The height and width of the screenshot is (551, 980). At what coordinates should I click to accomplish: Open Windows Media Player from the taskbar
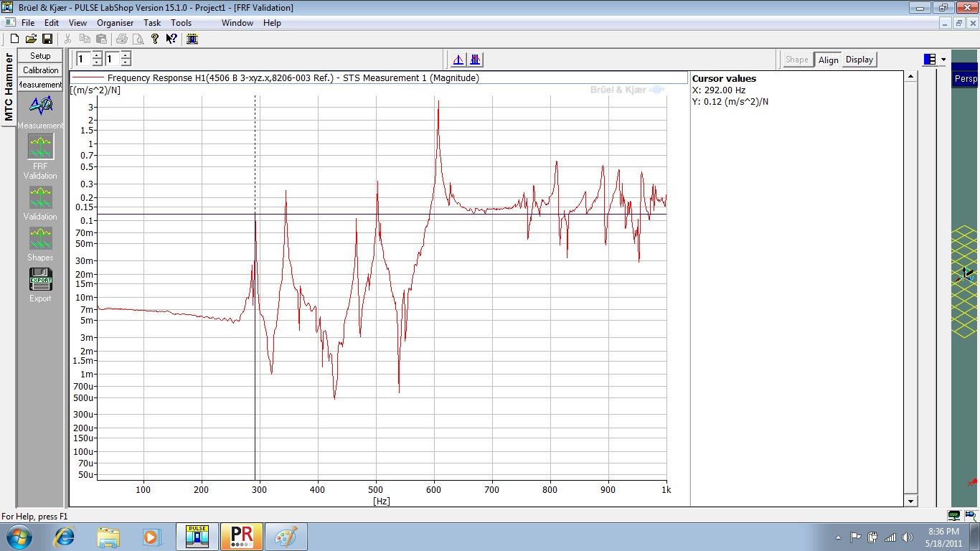tap(151, 537)
